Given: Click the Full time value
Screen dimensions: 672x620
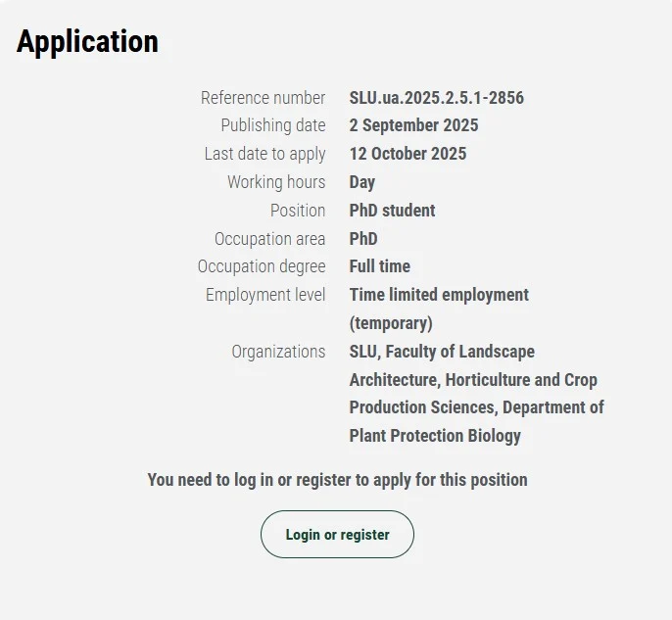Looking at the screenshot, I should coord(379,266).
